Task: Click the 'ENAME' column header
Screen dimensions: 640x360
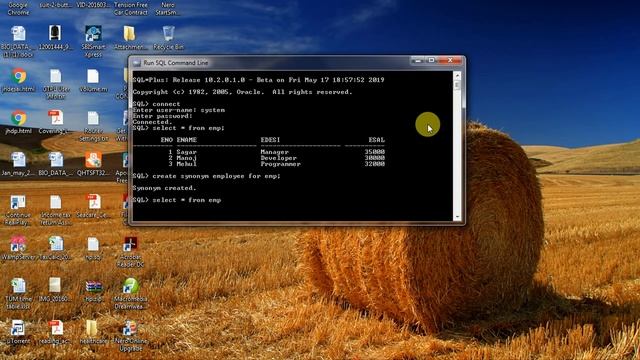Action: [187, 140]
